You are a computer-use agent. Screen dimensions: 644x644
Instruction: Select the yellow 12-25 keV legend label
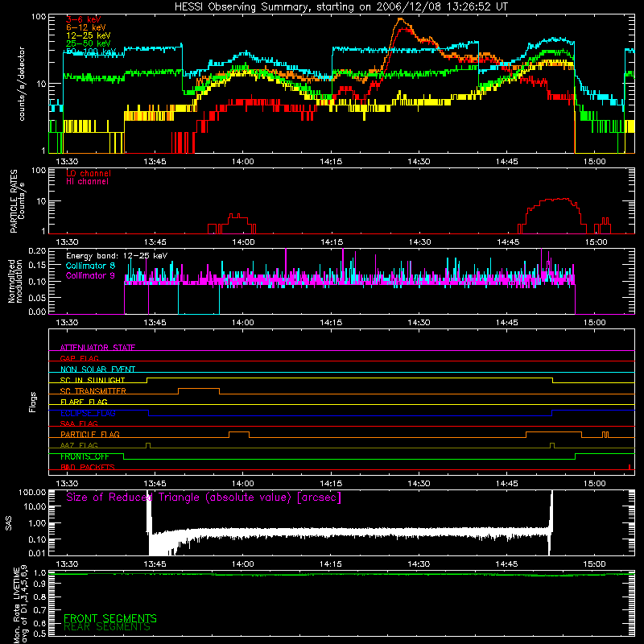pyautogui.click(x=88, y=35)
